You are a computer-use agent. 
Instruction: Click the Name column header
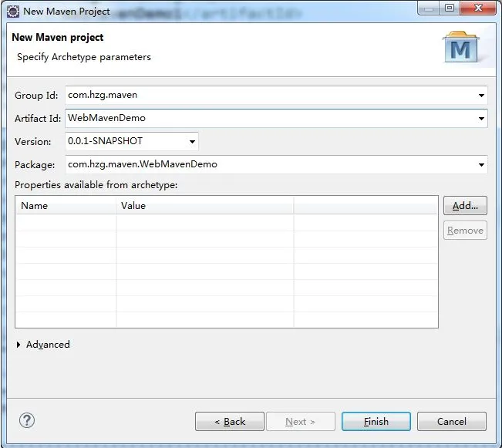pyautogui.click(x=66, y=206)
